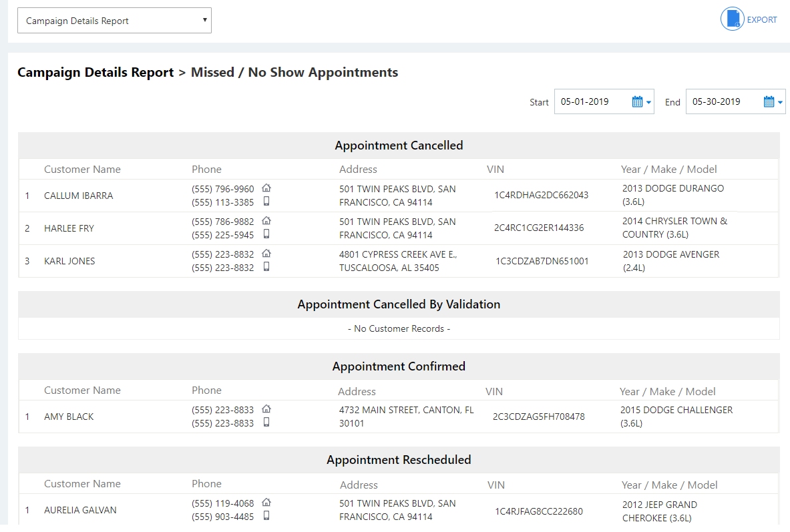The height and width of the screenshot is (532, 790).
Task: Click home icon beside (555) 119-4068
Action: pyautogui.click(x=266, y=503)
